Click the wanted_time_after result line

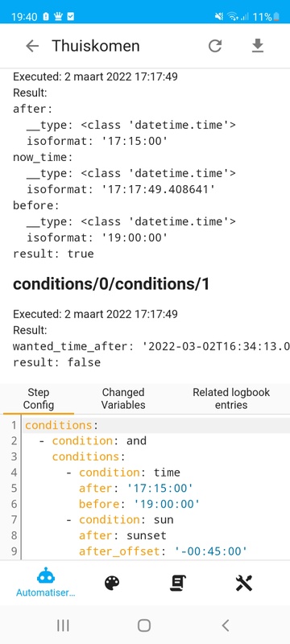151,346
